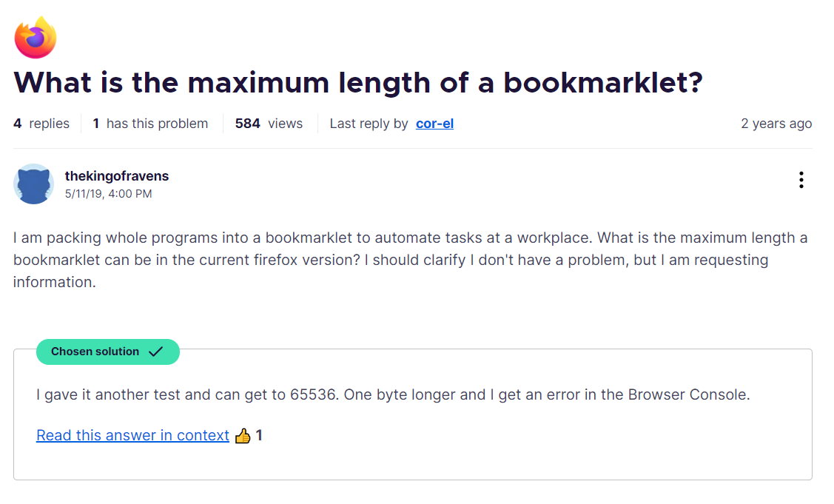Click the 1 has this problem stat
The image size is (834, 504).
(150, 124)
